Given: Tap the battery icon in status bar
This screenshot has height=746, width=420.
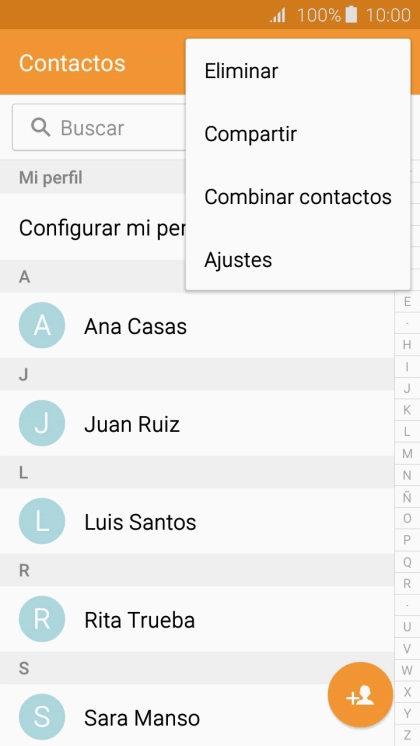Looking at the screenshot, I should click(x=351, y=15).
